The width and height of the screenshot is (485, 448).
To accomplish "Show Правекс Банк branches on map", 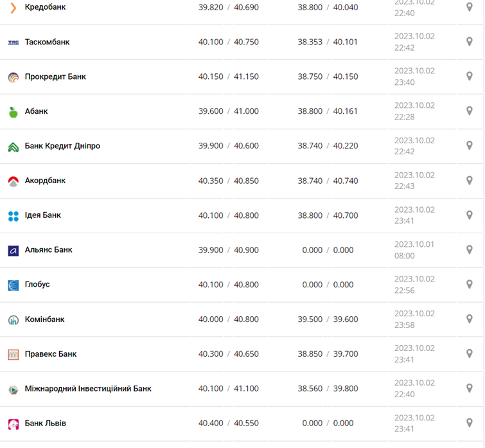I will [470, 354].
